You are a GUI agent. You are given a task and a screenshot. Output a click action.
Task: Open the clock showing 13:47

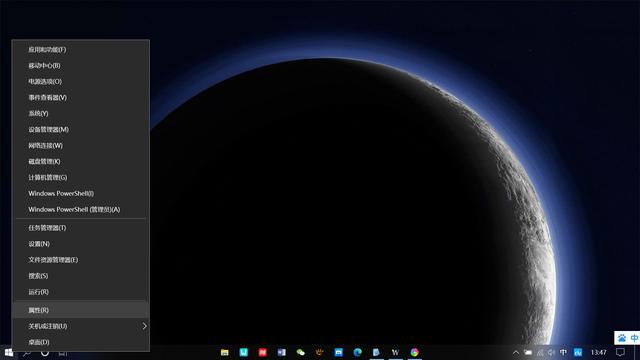598,352
